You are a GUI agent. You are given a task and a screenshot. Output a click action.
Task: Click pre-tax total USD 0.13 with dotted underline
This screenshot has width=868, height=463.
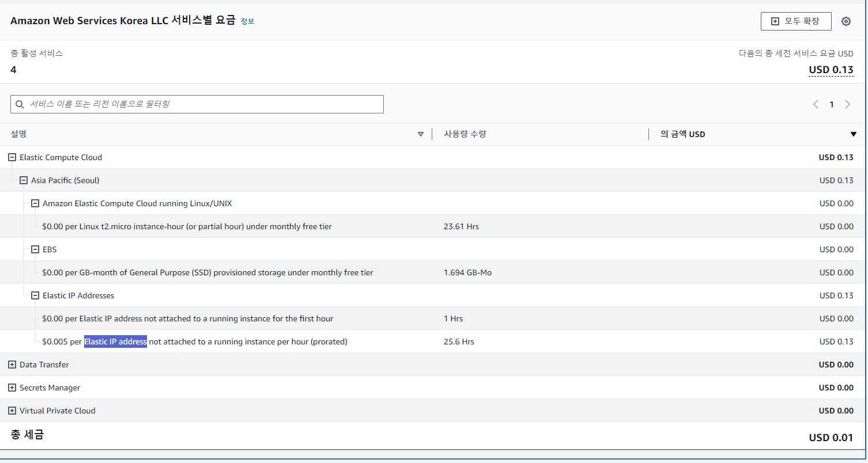(831, 70)
